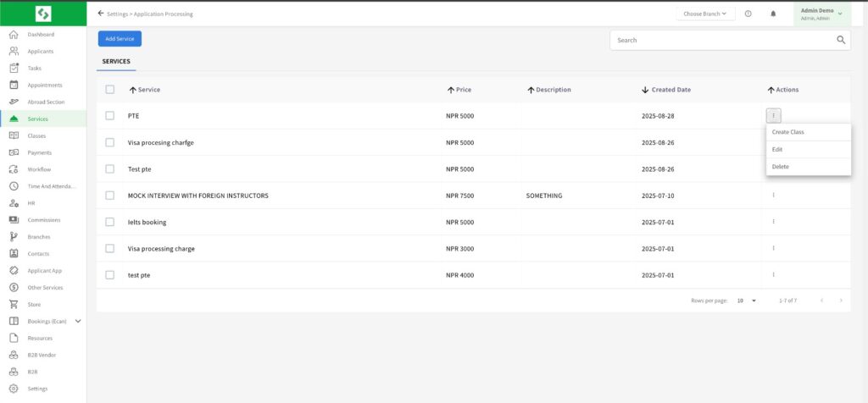Image resolution: width=868 pixels, height=403 pixels.
Task: Tick the checkbox for PTE service
Action: 110,116
